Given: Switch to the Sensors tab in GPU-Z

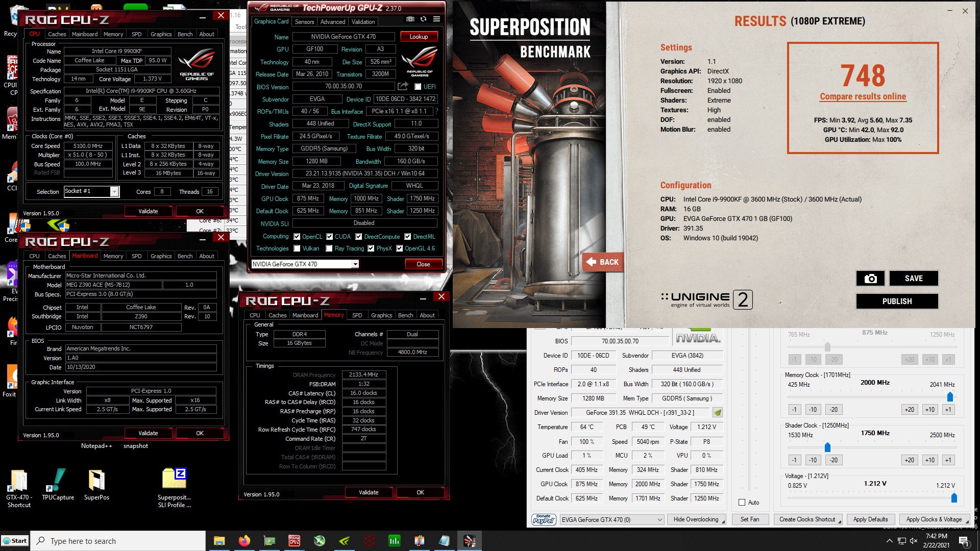Looking at the screenshot, I should click(304, 22).
